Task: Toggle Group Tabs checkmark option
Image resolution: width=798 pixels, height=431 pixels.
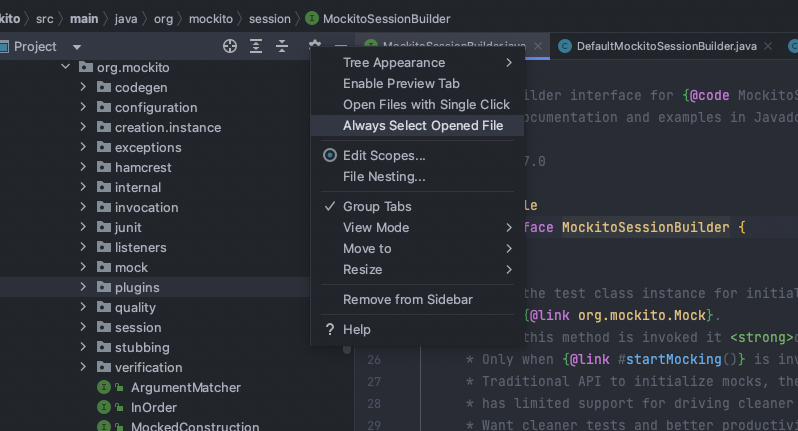Action: 417,207
